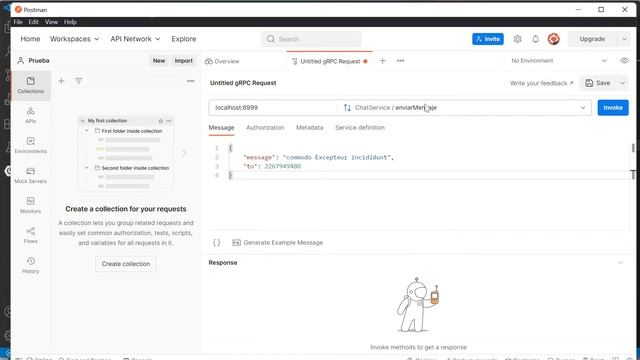Image resolution: width=640 pixels, height=360 pixels.
Task: Open the Write your feedback link
Action: click(x=541, y=83)
